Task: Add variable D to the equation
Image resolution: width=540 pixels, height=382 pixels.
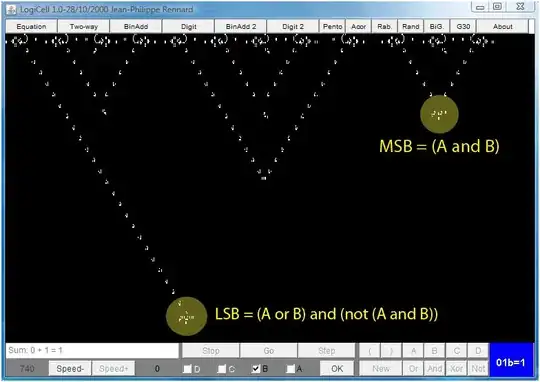Action: (x=478, y=351)
